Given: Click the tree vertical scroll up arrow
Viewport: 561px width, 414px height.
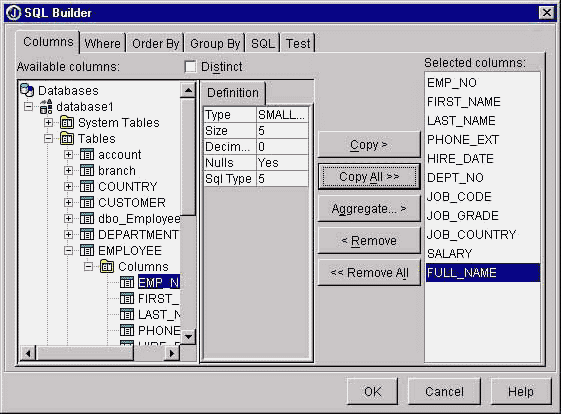Looking at the screenshot, I should point(188,90).
